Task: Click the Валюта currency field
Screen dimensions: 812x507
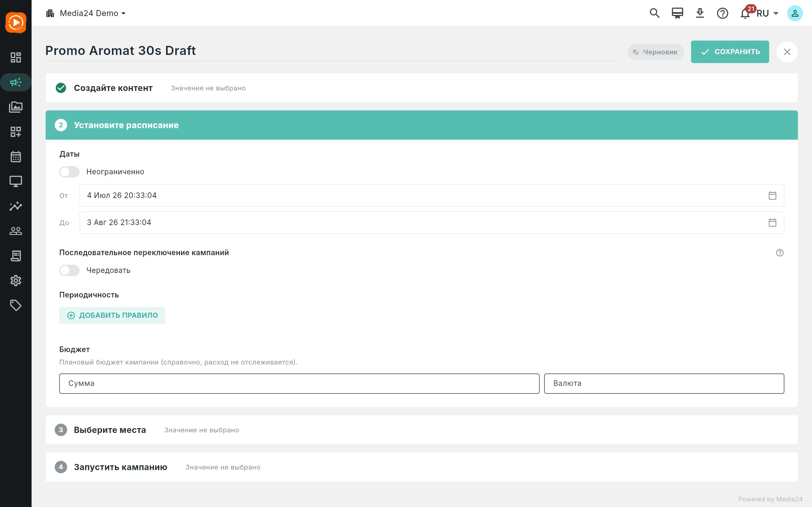Action: 664,383
